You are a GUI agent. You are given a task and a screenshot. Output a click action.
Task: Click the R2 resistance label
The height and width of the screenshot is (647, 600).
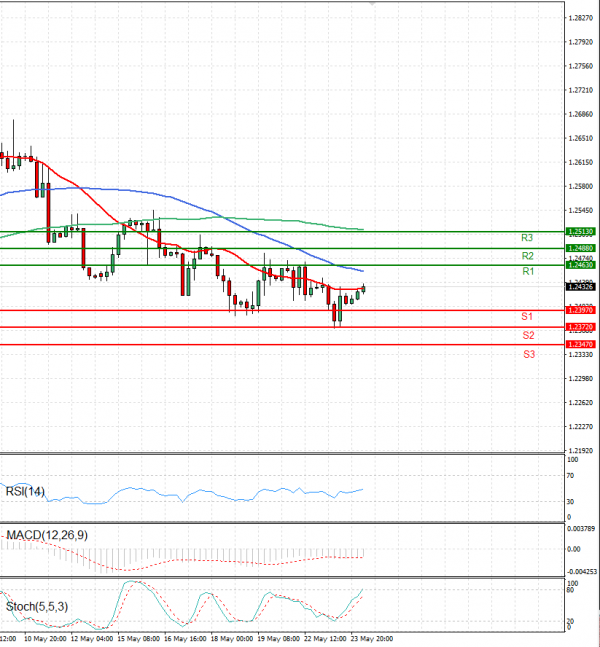pyautogui.click(x=527, y=256)
